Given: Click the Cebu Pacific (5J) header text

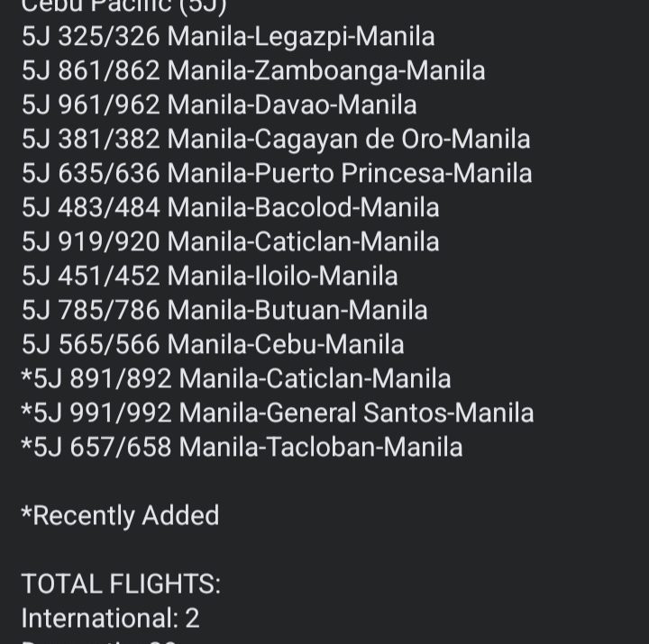Looking at the screenshot, I should (x=123, y=5).
